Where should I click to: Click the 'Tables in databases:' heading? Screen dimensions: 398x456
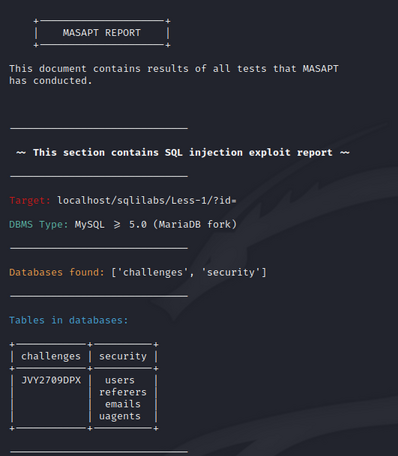coord(69,320)
